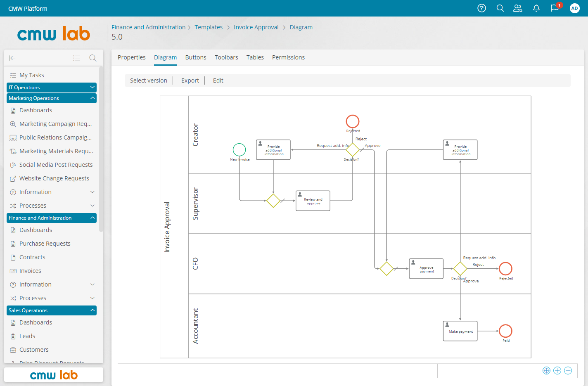Collapse the Sales Operations section
The height and width of the screenshot is (386, 588).
[93, 310]
